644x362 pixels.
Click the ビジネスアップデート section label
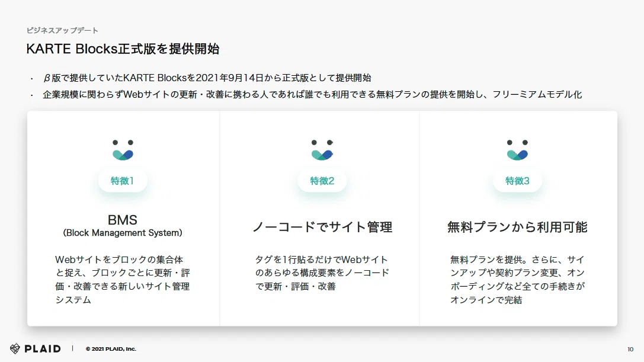[62, 30]
